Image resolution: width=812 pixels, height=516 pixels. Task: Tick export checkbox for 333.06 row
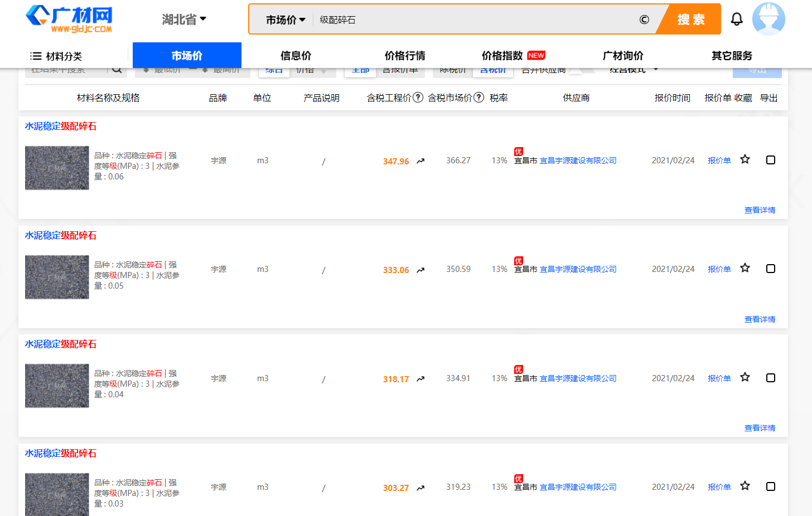(x=771, y=269)
